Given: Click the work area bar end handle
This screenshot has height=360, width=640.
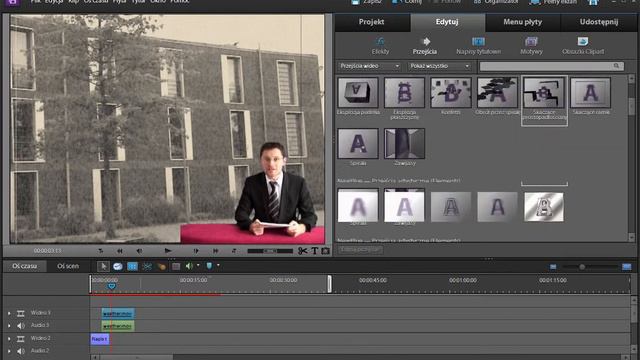Looking at the screenshot, I should pos(329,284).
